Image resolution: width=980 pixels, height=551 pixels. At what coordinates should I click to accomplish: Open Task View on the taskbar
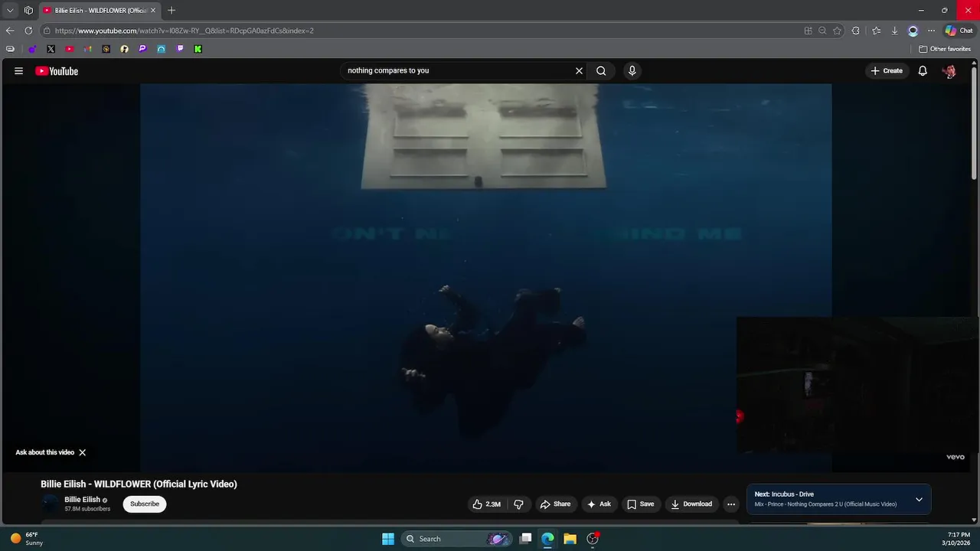[x=525, y=539]
